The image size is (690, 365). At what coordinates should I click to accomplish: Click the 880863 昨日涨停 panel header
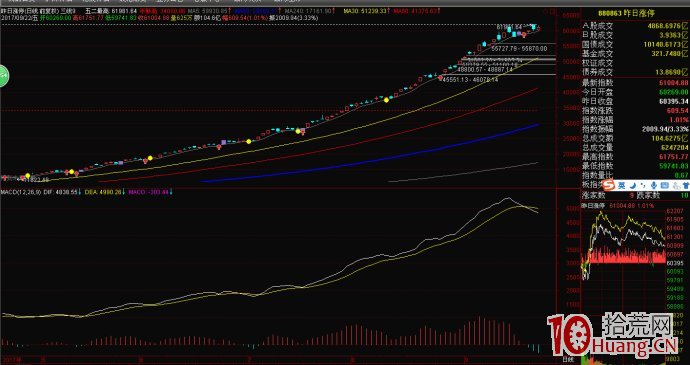point(627,14)
